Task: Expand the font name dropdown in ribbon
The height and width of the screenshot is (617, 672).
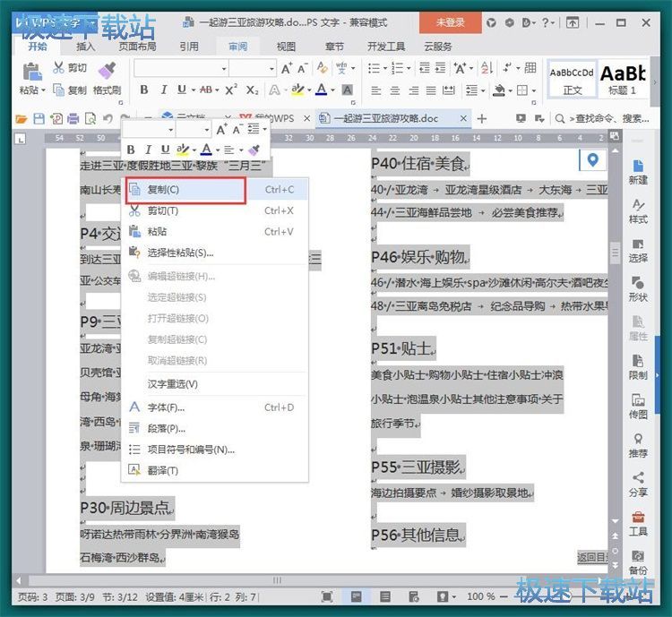Action: pos(221,69)
